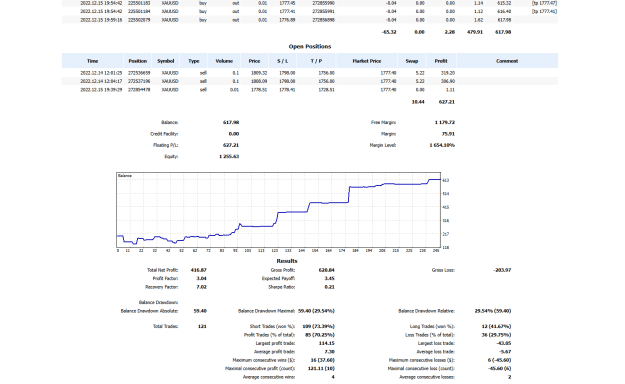Click the Maximum consecutive wins ($) label
Viewport: 625px width, 384px height.
point(264,360)
